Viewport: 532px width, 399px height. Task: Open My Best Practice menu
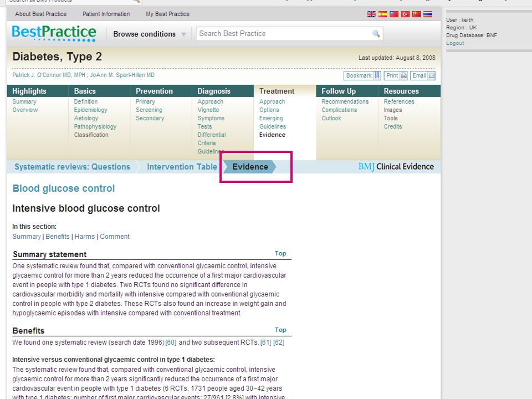[x=167, y=14]
